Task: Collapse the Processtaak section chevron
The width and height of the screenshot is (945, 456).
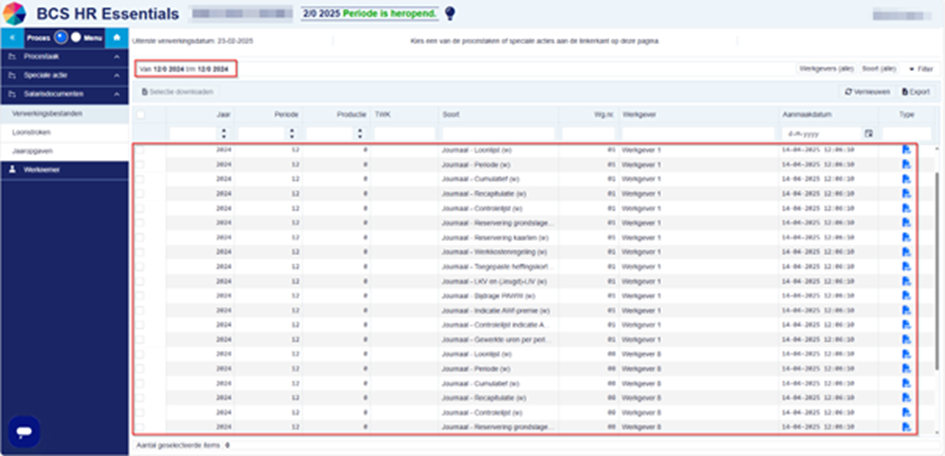Action: 117,57
